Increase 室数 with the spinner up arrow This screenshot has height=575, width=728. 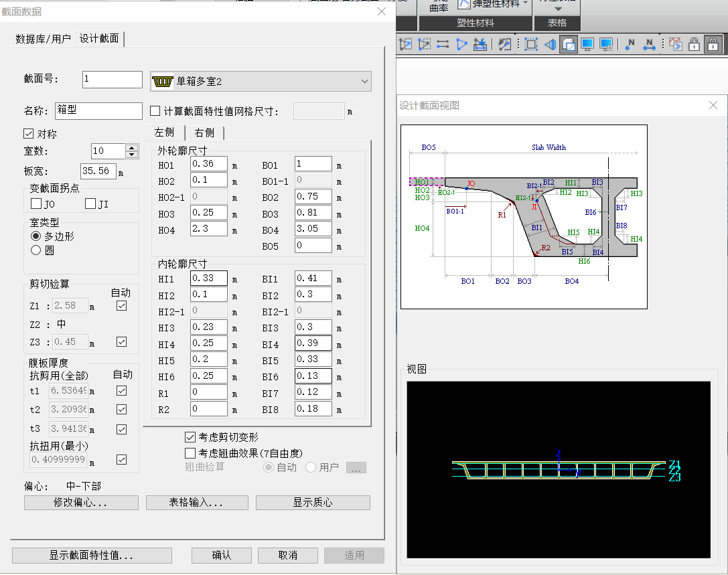pos(132,148)
